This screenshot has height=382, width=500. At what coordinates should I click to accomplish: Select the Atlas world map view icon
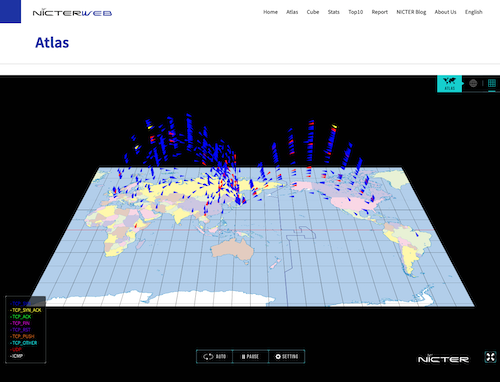pos(449,83)
